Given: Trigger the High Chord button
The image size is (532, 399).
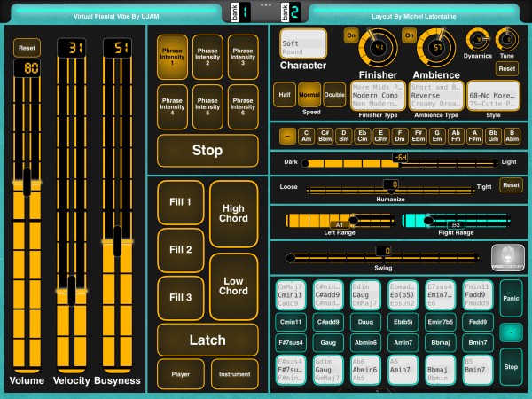Looking at the screenshot, I should 233,214.
